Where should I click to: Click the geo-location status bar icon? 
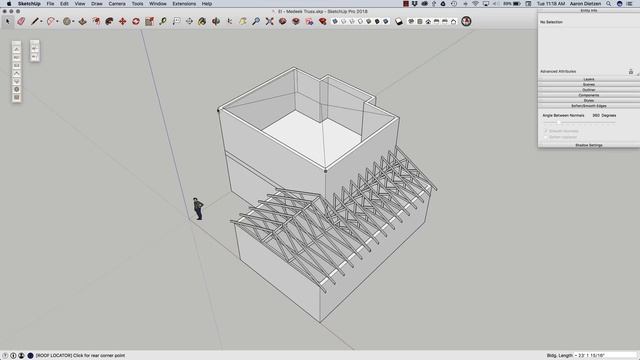5,356
